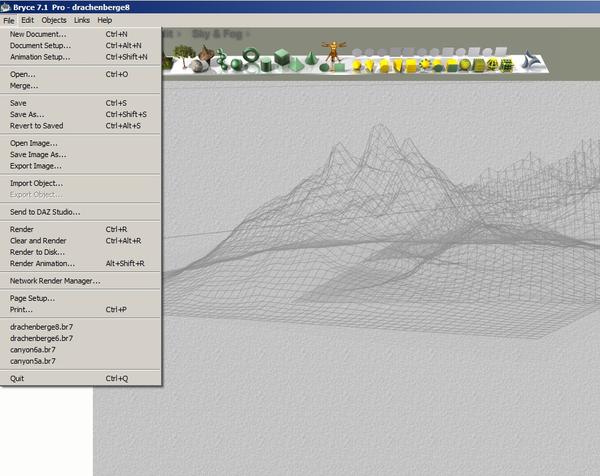Select the green twisted metaball icon
This screenshot has height=476, width=600.
click(222, 60)
